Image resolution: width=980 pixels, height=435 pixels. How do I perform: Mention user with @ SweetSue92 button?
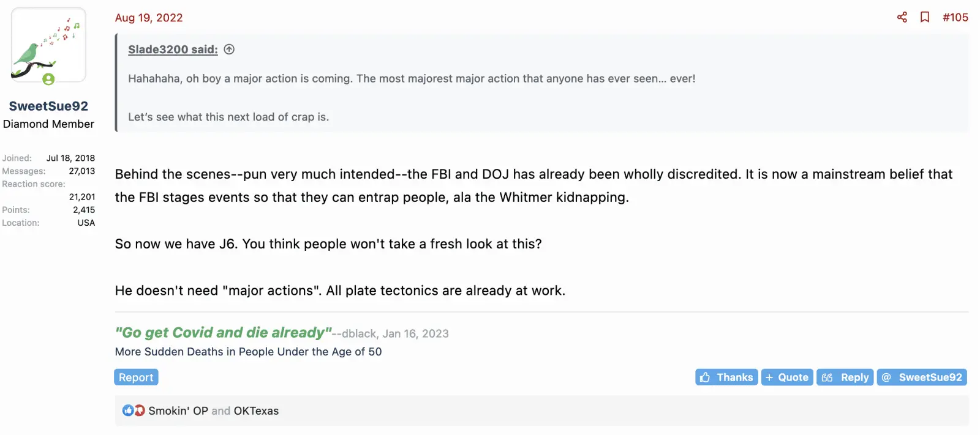(922, 377)
